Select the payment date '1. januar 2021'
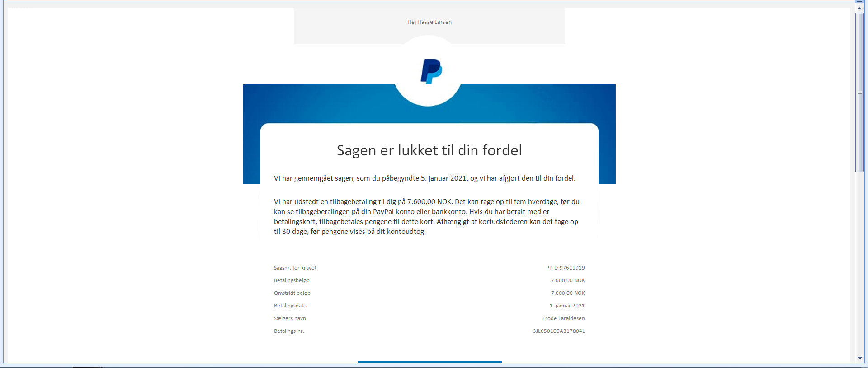Screen dimensions: 868x368 [x=567, y=306]
